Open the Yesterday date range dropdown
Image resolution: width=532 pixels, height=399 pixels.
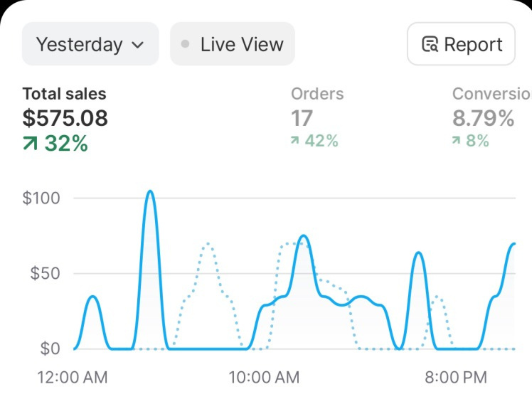pyautogui.click(x=90, y=44)
